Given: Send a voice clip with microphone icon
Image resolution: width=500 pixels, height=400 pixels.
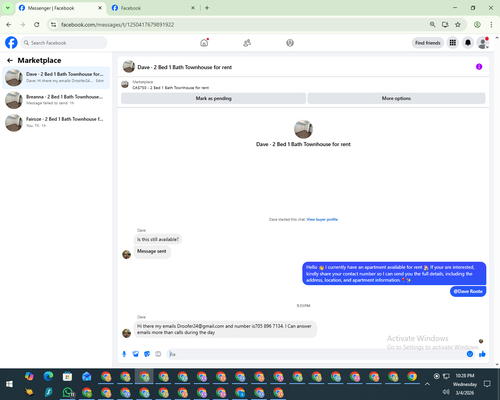Looking at the screenshot, I should click(124, 354).
